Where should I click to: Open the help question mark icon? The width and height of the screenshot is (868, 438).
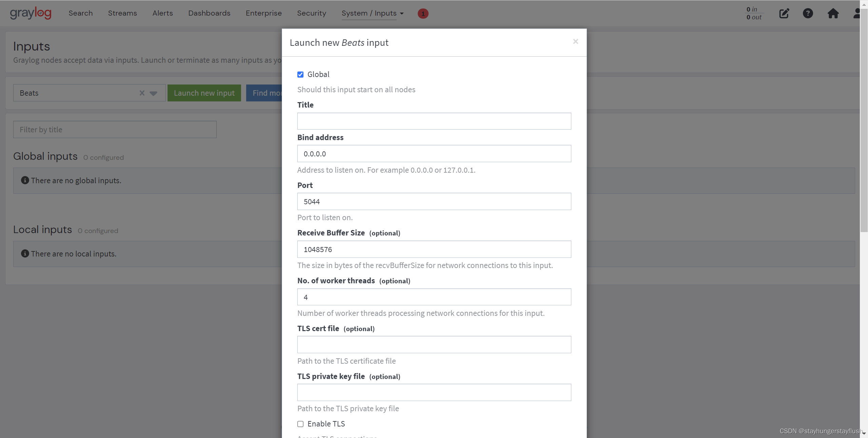pyautogui.click(x=808, y=14)
